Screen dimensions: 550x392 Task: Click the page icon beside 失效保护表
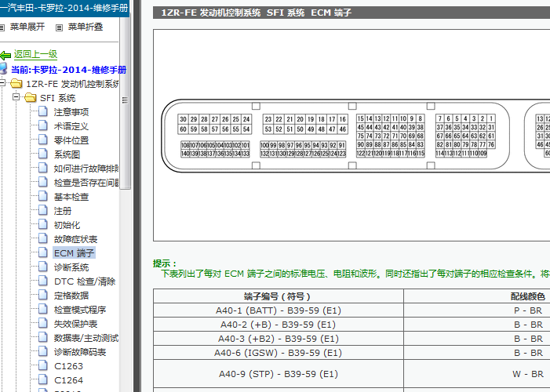43,322
